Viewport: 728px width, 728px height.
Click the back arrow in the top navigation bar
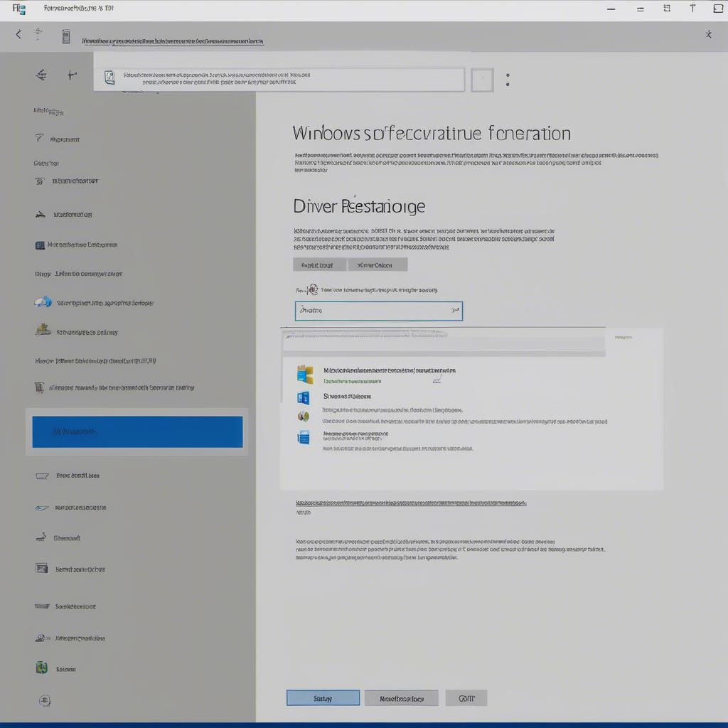18,34
